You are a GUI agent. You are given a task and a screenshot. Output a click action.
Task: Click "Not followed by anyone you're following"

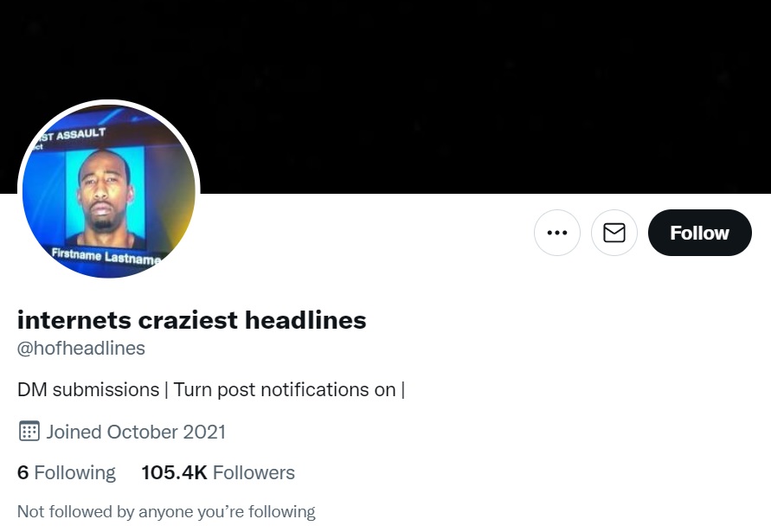[x=166, y=512]
